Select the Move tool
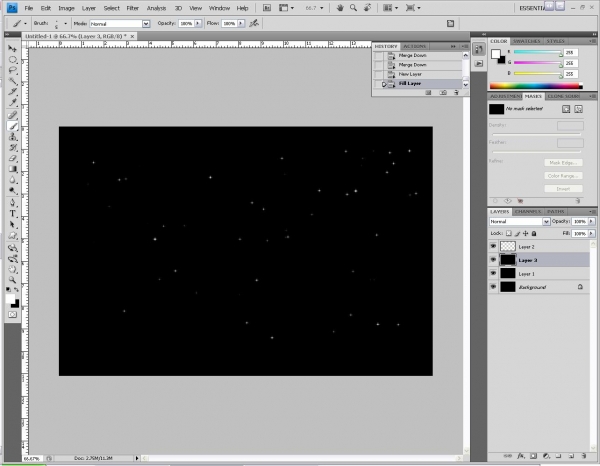 12,49
